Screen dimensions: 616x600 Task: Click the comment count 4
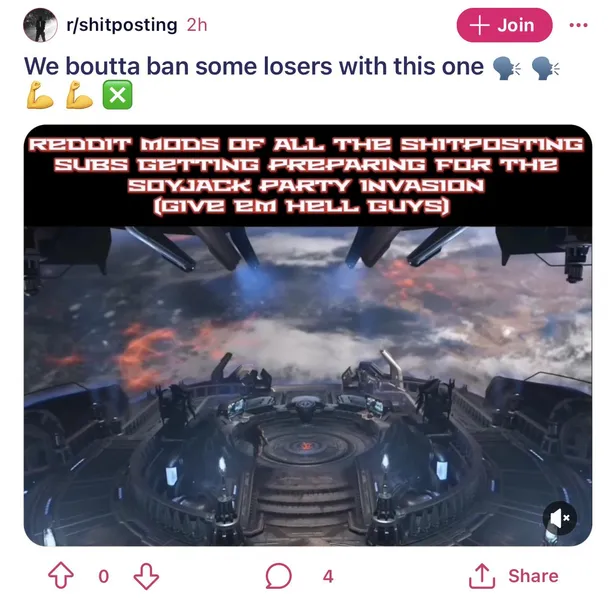(328, 576)
